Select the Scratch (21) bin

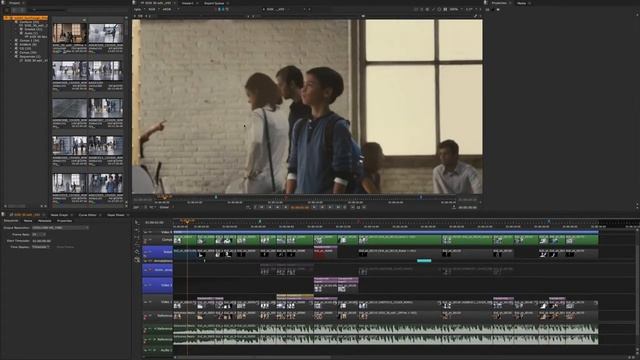pyautogui.click(x=33, y=29)
